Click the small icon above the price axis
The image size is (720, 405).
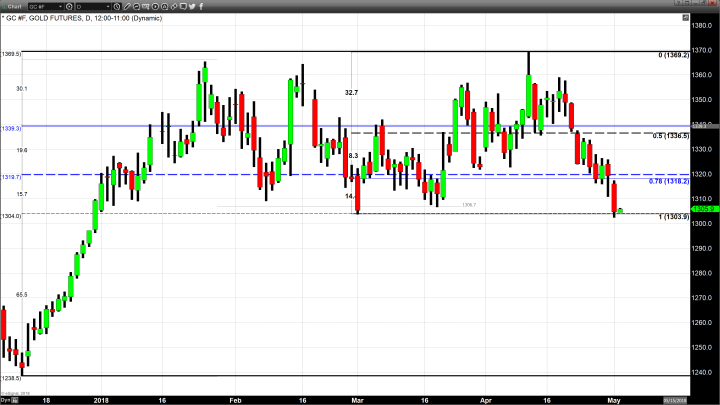[685, 18]
